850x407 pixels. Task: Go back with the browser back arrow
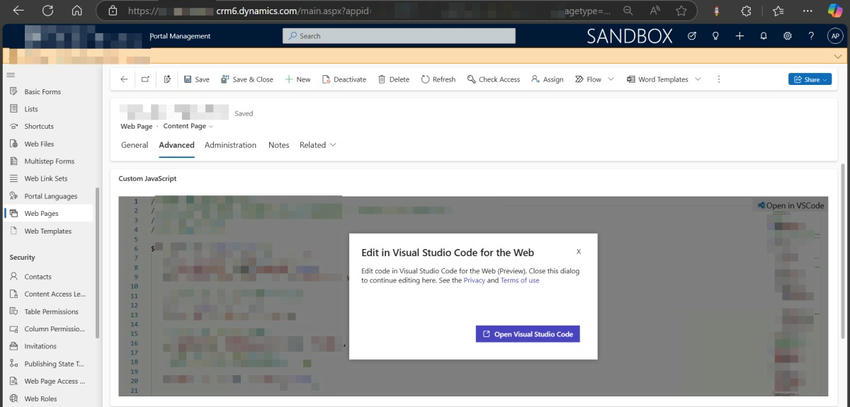tap(18, 10)
